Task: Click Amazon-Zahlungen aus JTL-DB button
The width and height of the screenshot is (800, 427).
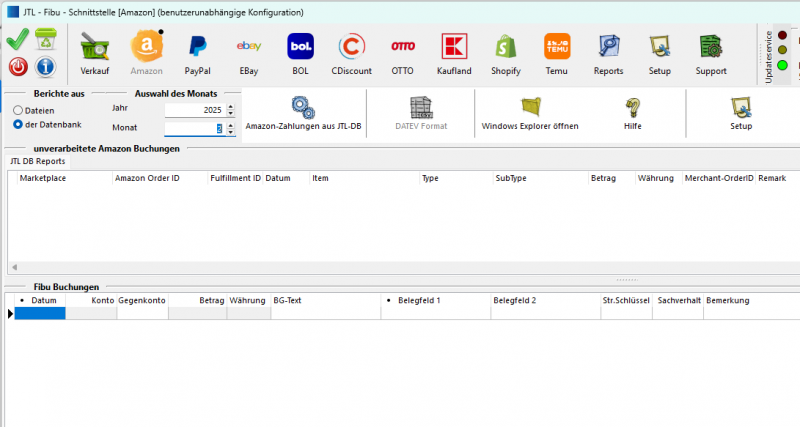Action: coord(303,113)
